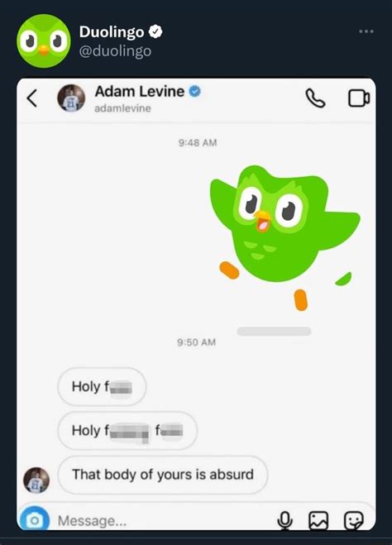This screenshot has height=545, width=392.
Task: Open the photo gallery picker icon
Action: tap(318, 520)
